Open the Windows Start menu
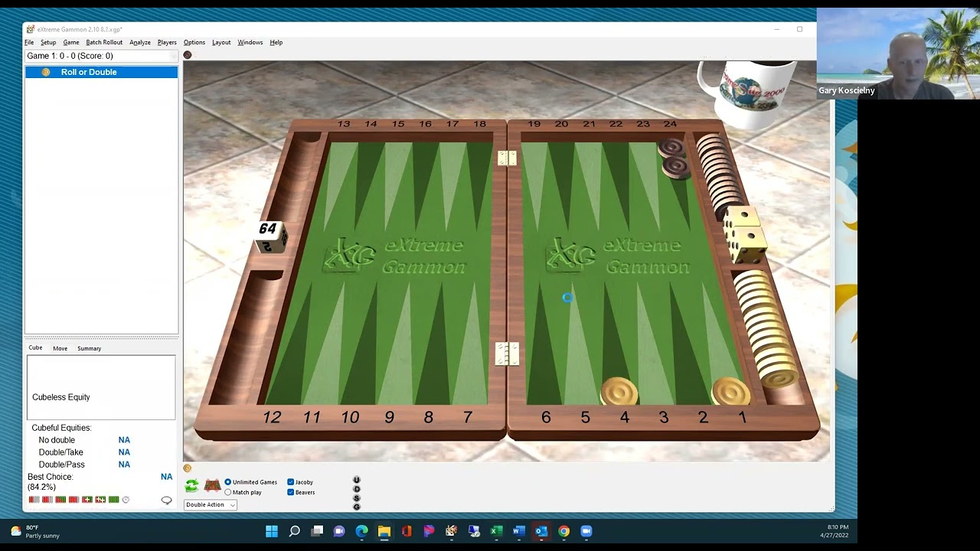 coord(272,531)
